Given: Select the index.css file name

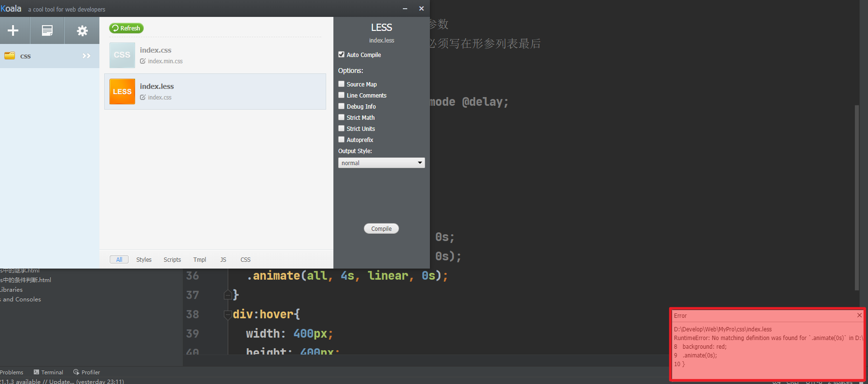Looking at the screenshot, I should click(155, 50).
